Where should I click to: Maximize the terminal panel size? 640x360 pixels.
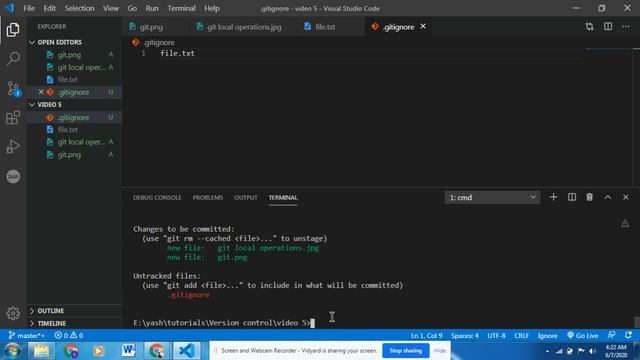608,197
